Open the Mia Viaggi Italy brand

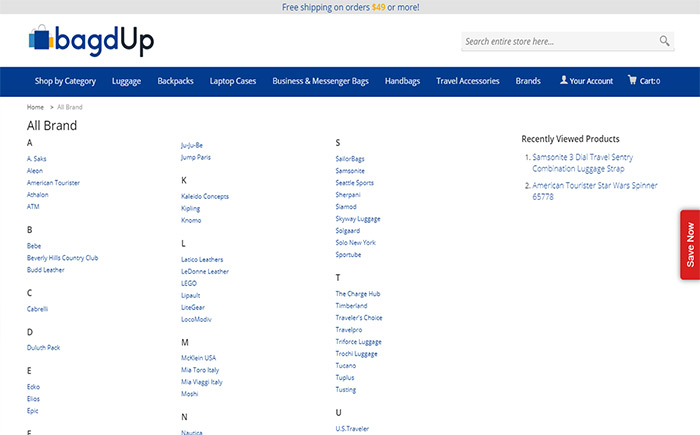(202, 382)
